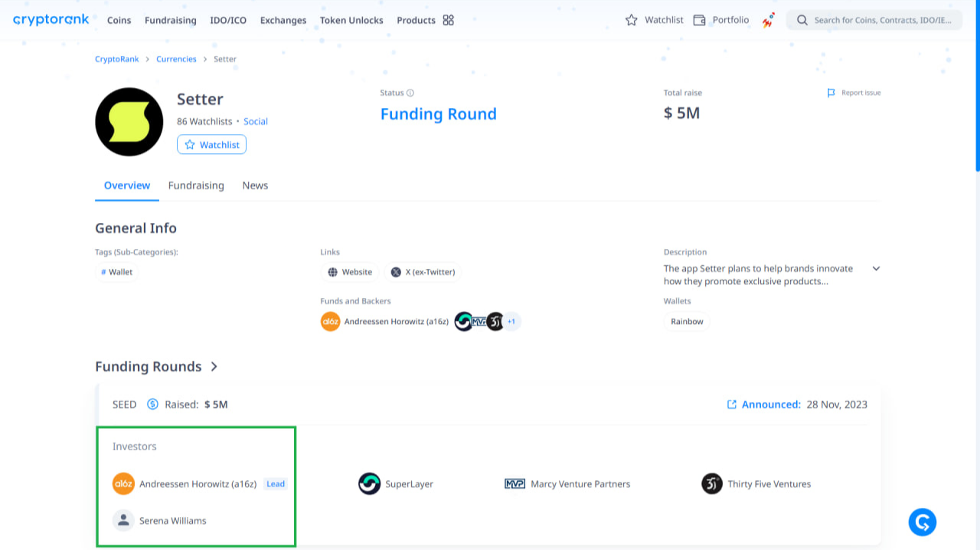980x550 pixels.
Task: Open the Exchanges menu
Action: click(283, 21)
